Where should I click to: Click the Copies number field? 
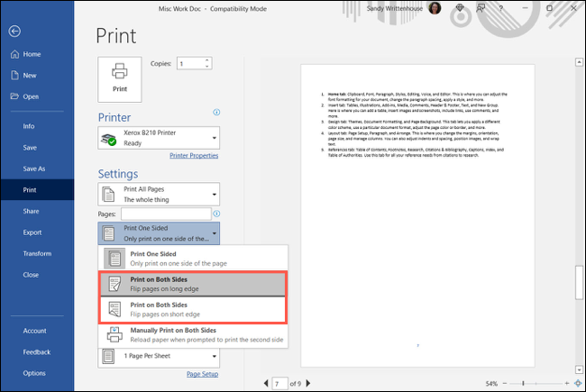pos(190,63)
